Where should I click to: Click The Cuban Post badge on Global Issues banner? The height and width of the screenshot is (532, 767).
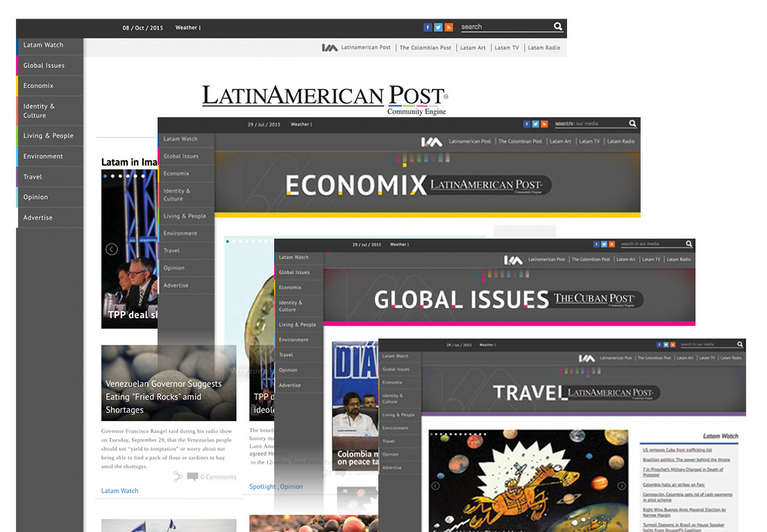click(597, 299)
